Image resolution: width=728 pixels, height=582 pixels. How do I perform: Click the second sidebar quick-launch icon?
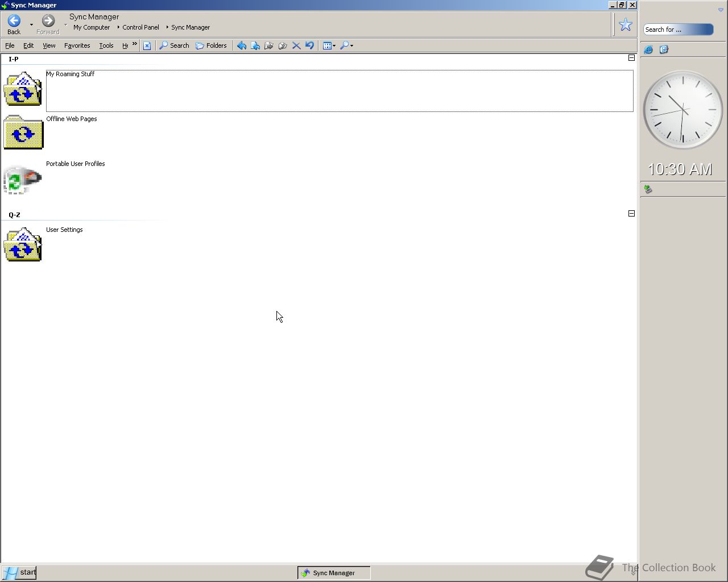click(663, 50)
